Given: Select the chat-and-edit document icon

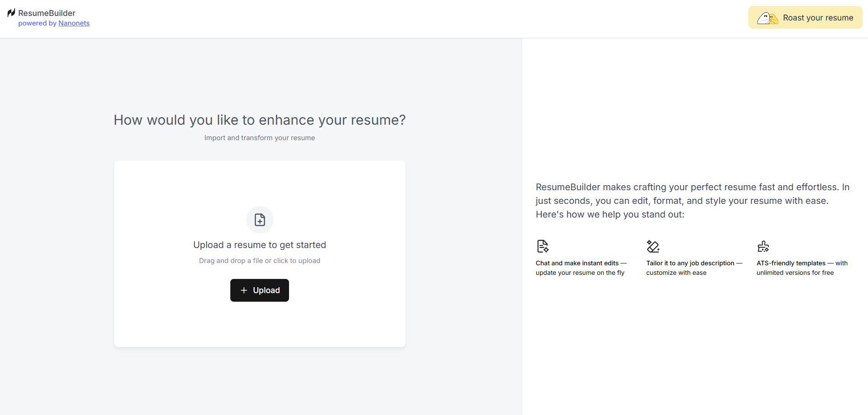Looking at the screenshot, I should tap(542, 246).
